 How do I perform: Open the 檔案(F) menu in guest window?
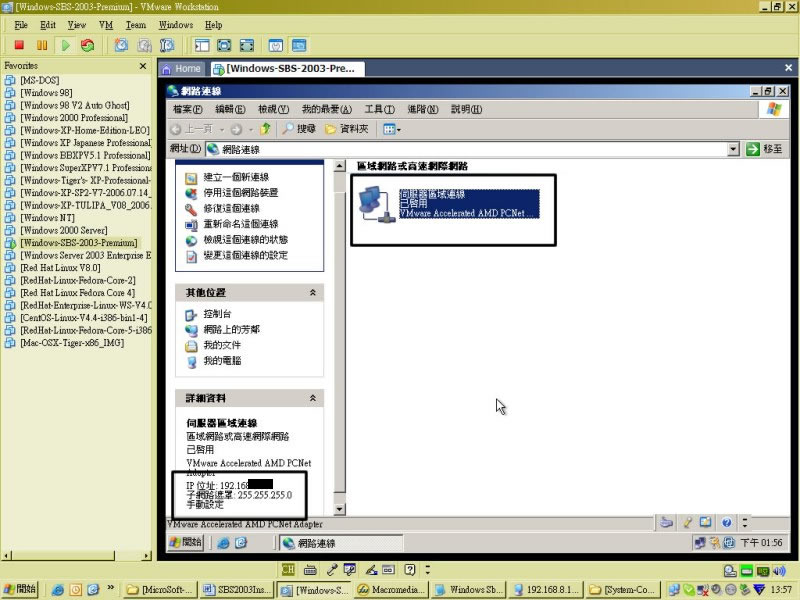[x=188, y=109]
